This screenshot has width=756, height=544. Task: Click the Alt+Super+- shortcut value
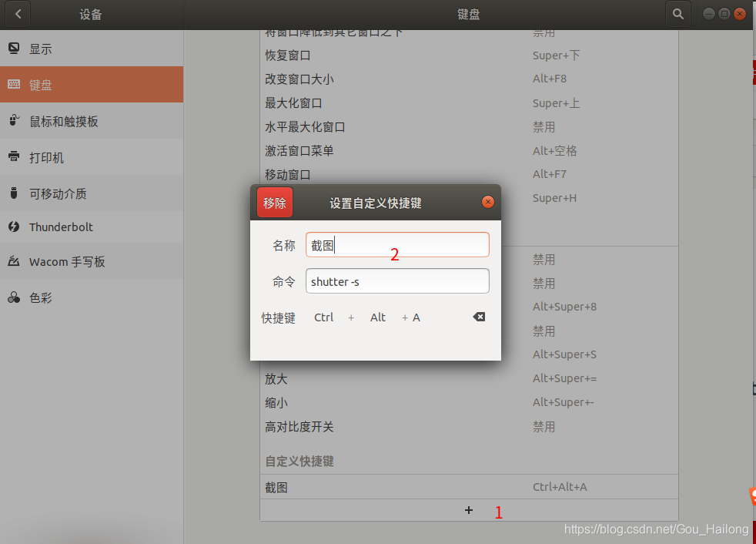coord(563,402)
